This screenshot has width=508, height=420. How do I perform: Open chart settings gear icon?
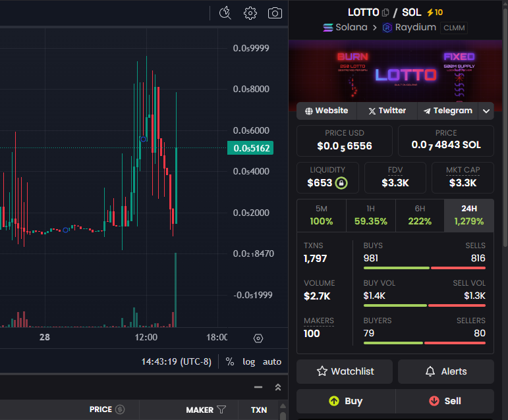click(x=250, y=13)
